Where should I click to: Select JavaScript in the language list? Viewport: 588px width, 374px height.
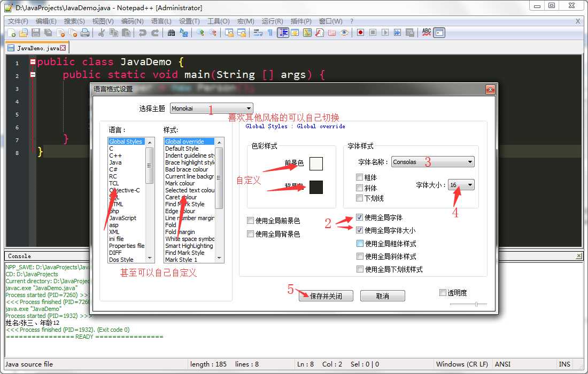point(122,218)
